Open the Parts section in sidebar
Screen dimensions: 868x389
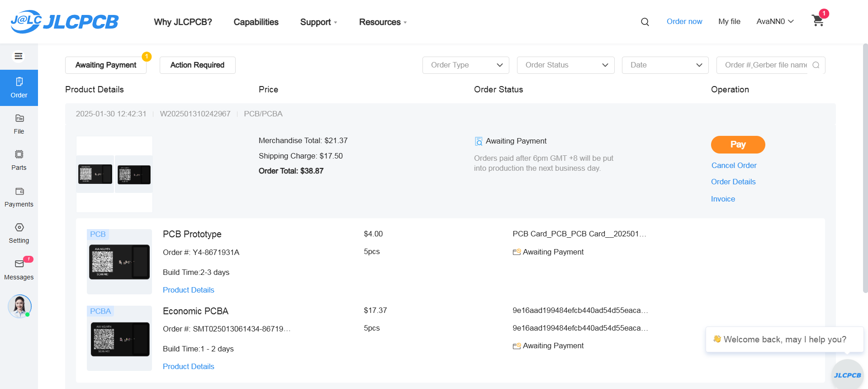click(x=19, y=160)
